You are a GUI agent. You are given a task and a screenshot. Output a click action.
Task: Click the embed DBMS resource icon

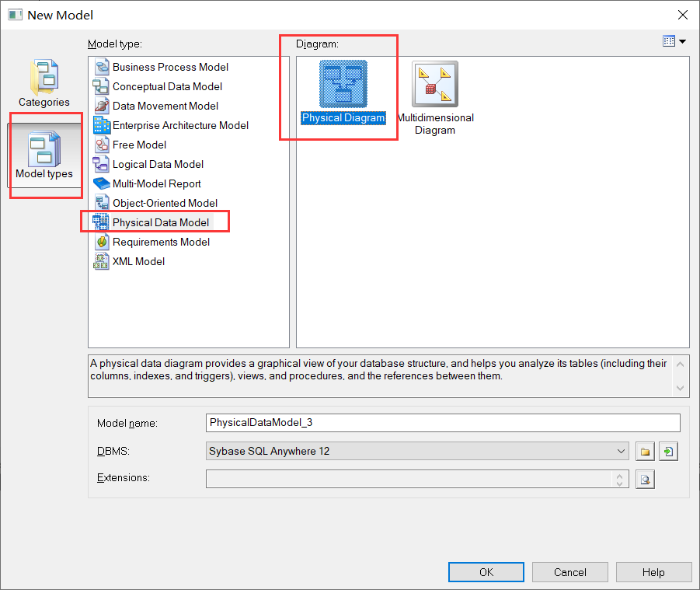point(668,452)
